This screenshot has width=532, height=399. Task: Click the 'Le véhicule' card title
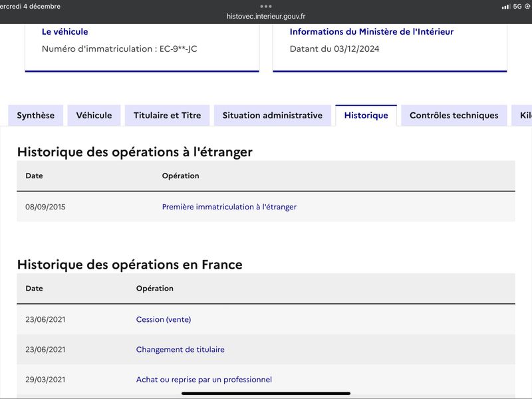[65, 31]
